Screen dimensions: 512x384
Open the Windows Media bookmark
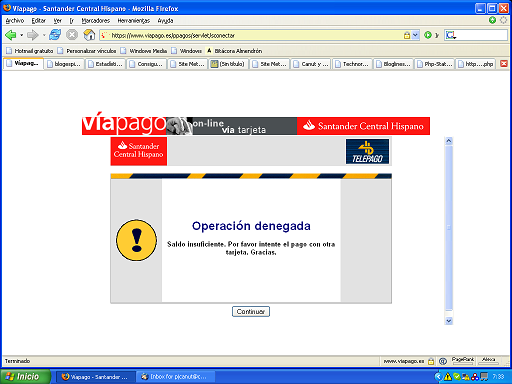point(144,51)
